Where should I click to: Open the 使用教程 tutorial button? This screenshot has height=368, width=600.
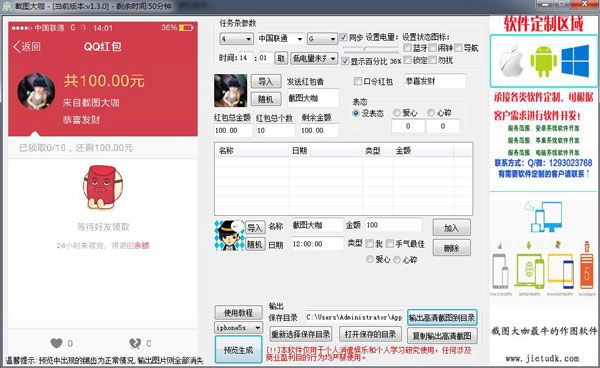click(x=238, y=313)
